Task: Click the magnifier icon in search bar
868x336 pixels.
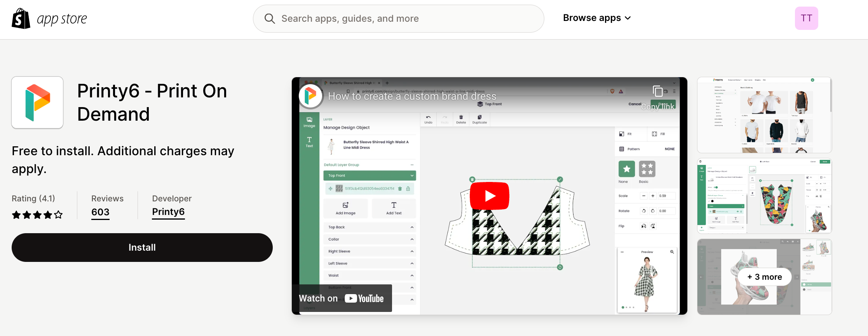Action: [x=270, y=19]
